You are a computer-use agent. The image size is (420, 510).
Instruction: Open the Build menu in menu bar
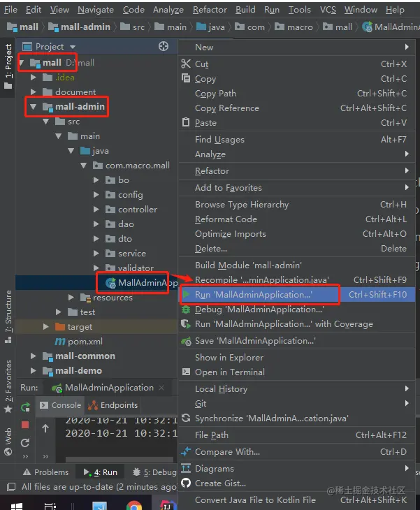tap(245, 10)
